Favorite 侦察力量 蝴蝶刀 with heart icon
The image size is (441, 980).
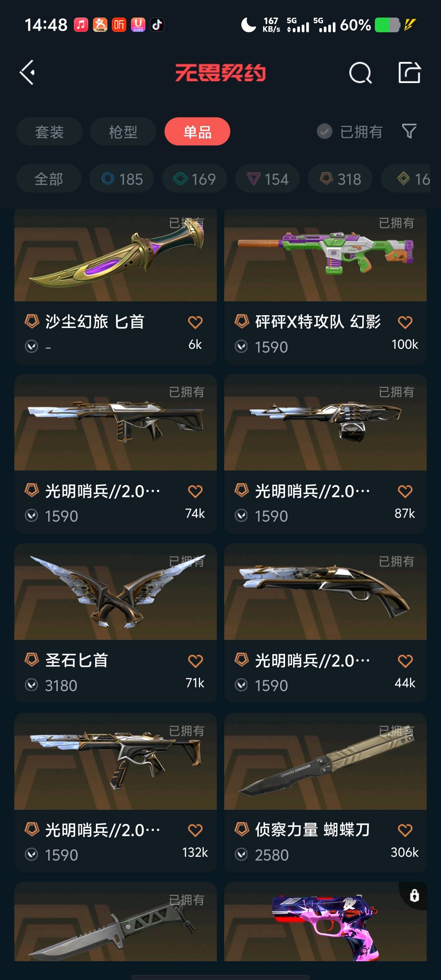[x=405, y=830]
